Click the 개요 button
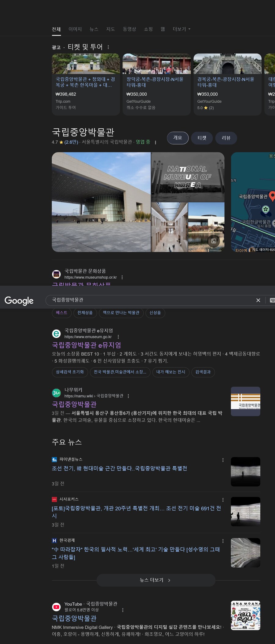275x644 pixels. pos(178,138)
